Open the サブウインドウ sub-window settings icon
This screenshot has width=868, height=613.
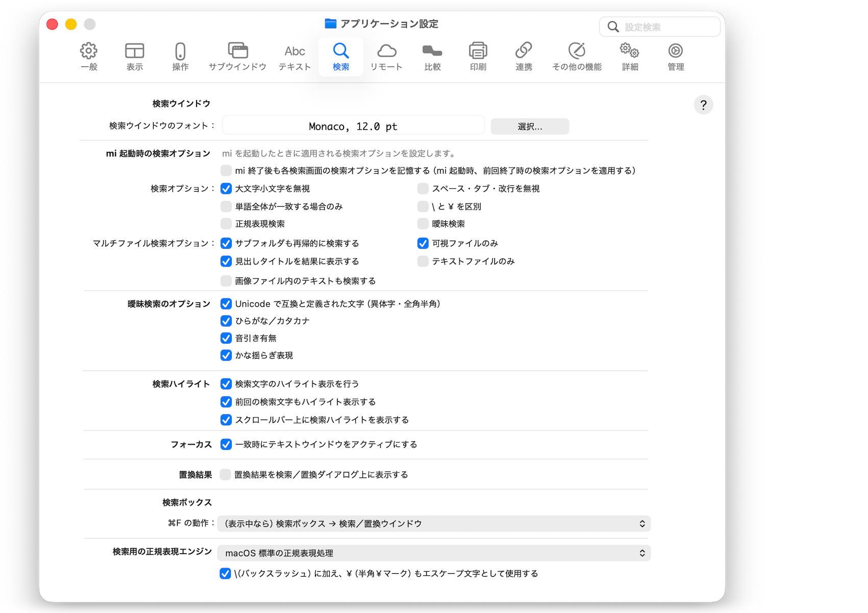coord(237,51)
